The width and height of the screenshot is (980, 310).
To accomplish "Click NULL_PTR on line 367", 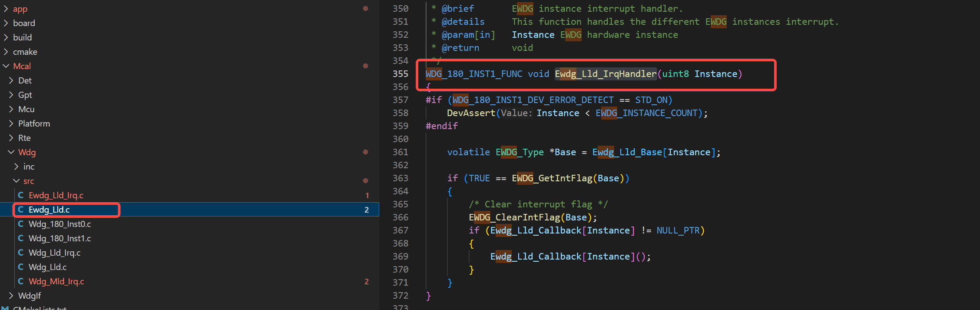I will (x=678, y=230).
